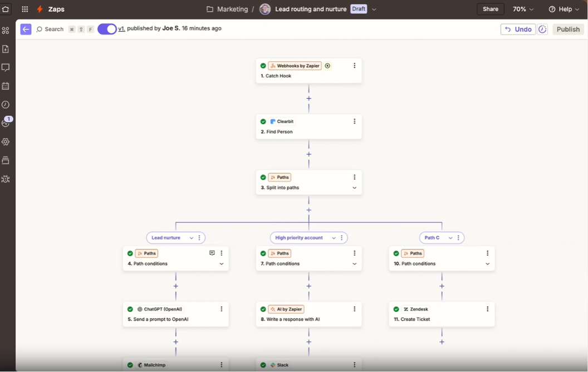Screen dimensions: 588x372
Task: Open the v1. version link
Action: pos(121,28)
